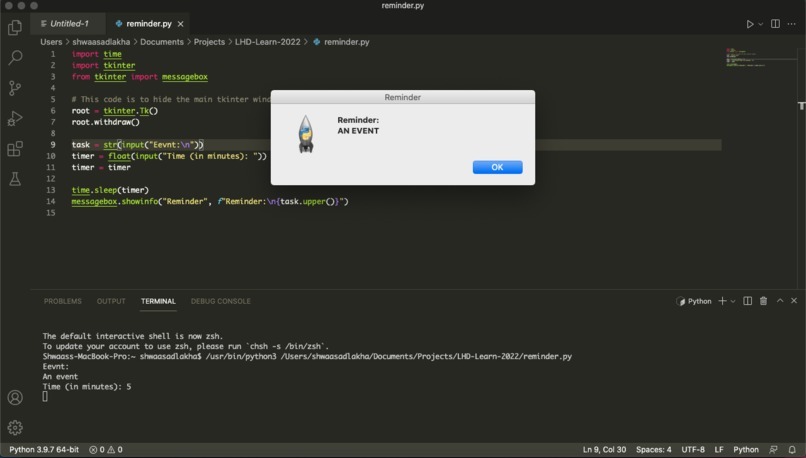
Task: Change indentation via Spaces: 4
Action: click(653, 450)
